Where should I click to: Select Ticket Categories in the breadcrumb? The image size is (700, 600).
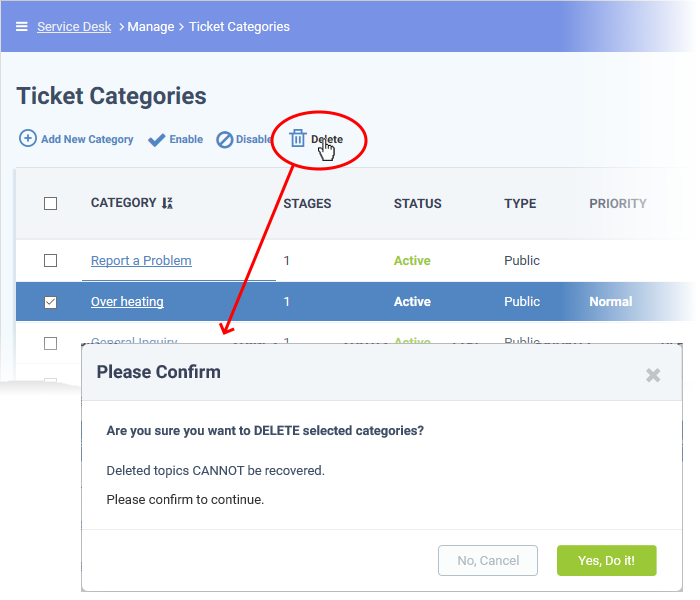[239, 27]
